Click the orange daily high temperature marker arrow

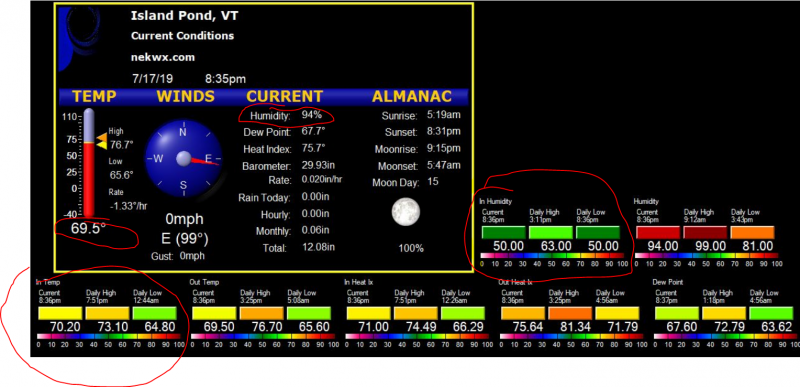(102, 137)
